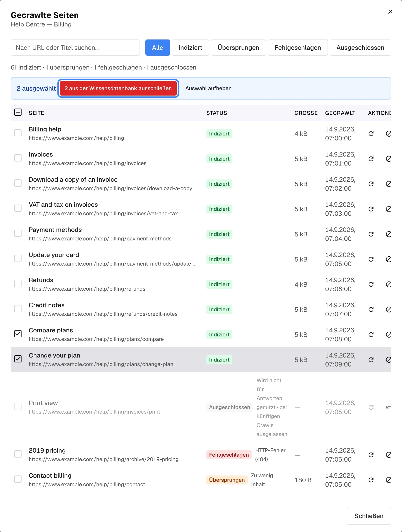The height and width of the screenshot is (532, 402).
Task: Recrawl the Payment methods page
Action: (x=371, y=234)
